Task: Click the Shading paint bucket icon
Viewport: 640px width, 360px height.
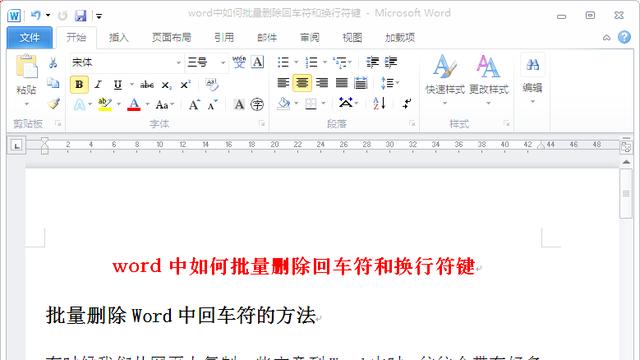Action: coord(283,104)
